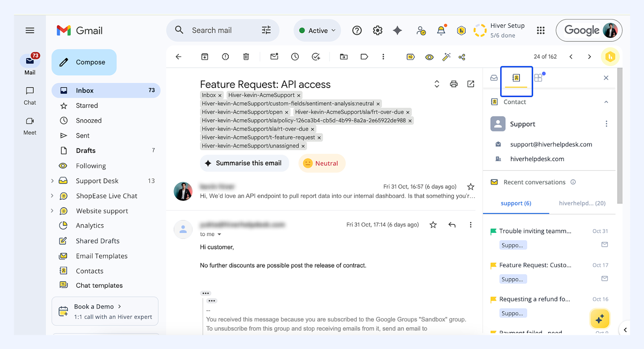Click the Move to folder icon
Viewport: 644px width, 349px height.
(x=344, y=57)
